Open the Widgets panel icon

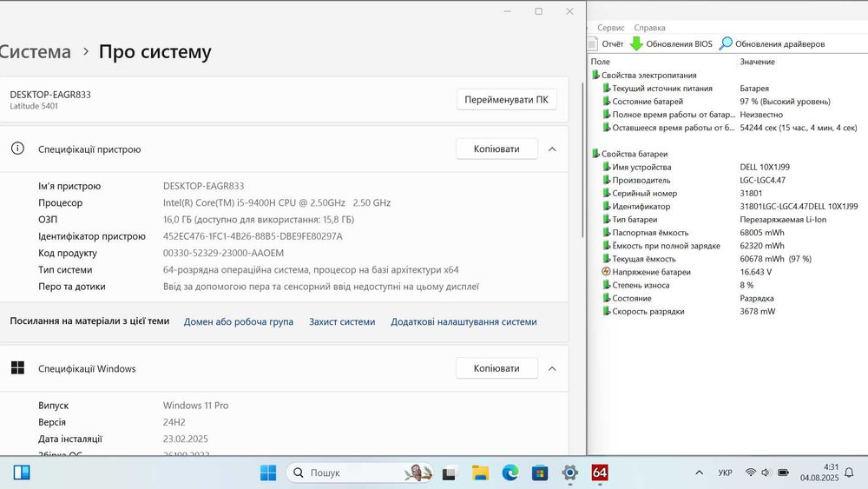[x=22, y=472]
